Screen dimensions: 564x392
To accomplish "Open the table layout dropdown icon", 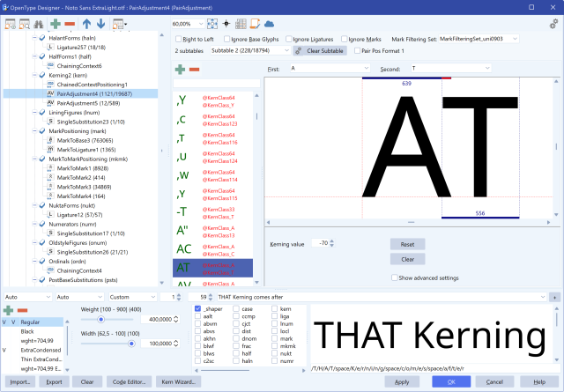I will point(120,24).
